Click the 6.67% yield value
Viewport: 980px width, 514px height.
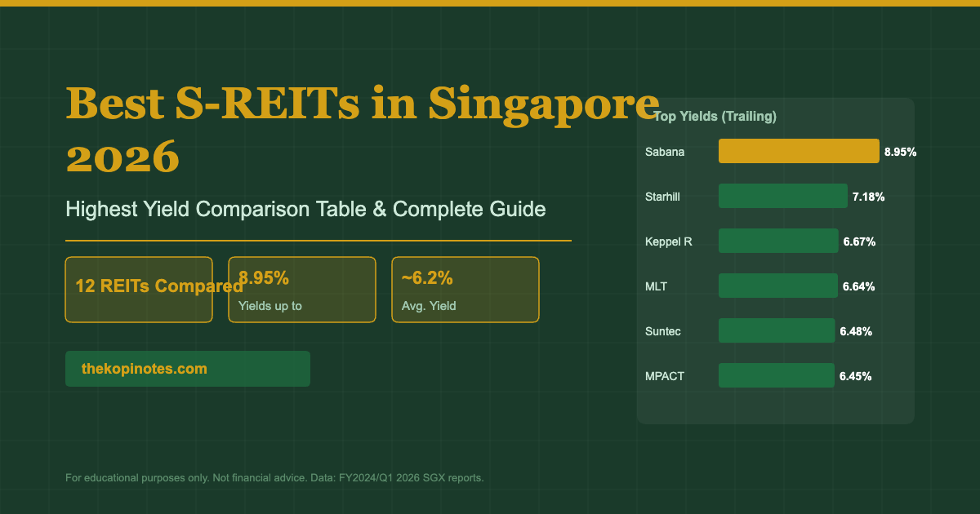tap(859, 241)
